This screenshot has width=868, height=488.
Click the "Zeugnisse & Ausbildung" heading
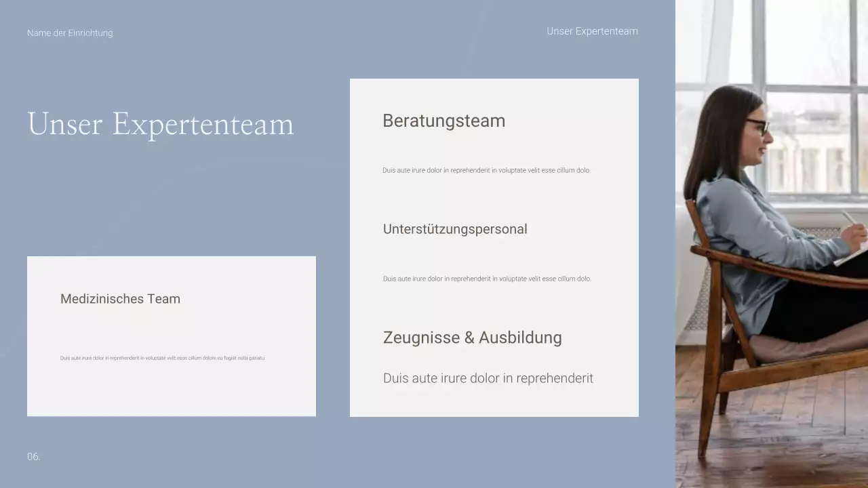(472, 338)
